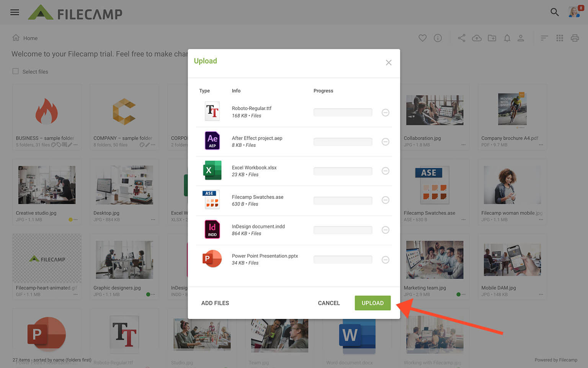Screen dimensions: 588x368
Task: Click the After Effects AEP file icon
Action: click(212, 140)
